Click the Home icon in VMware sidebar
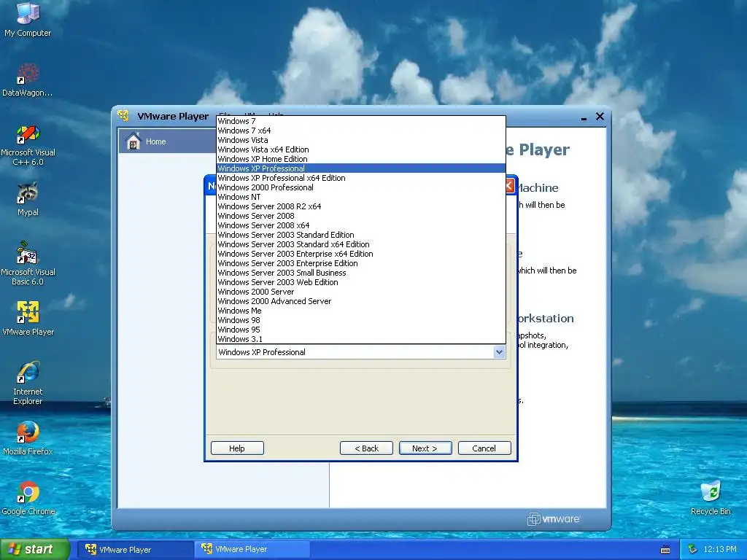 tap(133, 141)
